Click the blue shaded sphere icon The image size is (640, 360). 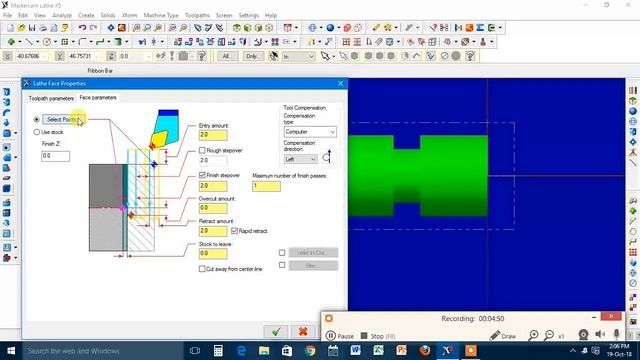point(330,28)
